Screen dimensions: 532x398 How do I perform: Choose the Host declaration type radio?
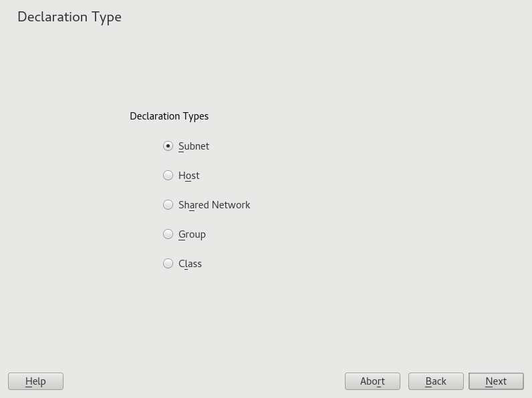[x=168, y=176]
